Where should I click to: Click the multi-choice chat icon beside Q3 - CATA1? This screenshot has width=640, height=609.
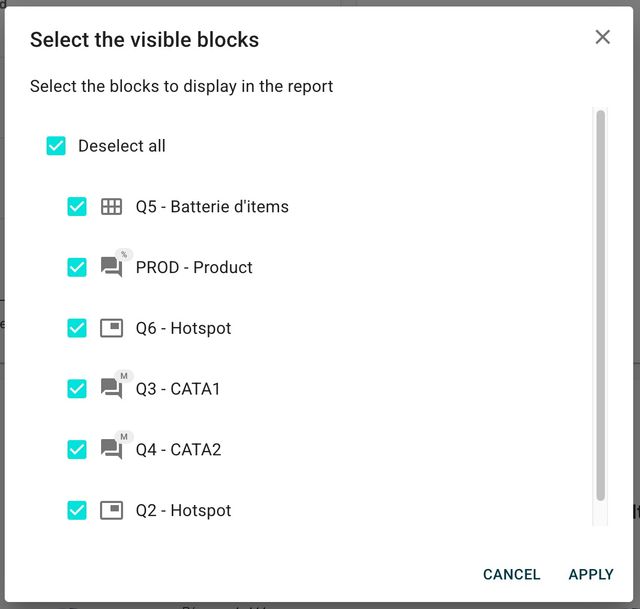pyautogui.click(x=112, y=388)
